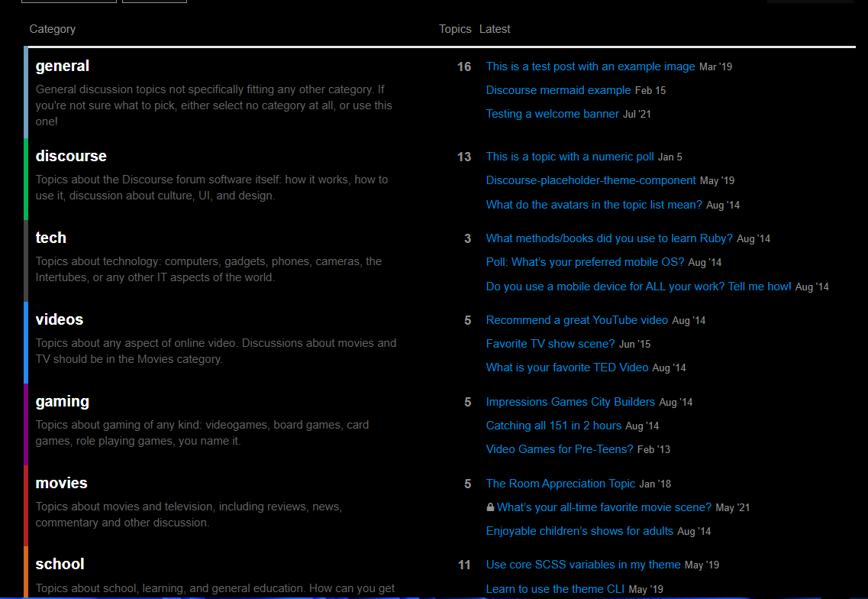View the 'Testing a welcome banner' topic

(x=552, y=114)
